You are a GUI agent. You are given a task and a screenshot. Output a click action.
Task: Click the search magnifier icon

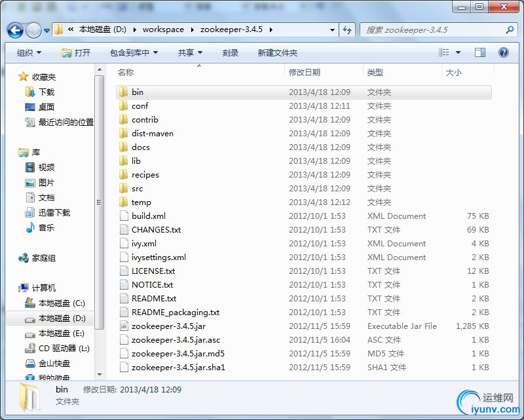point(510,30)
